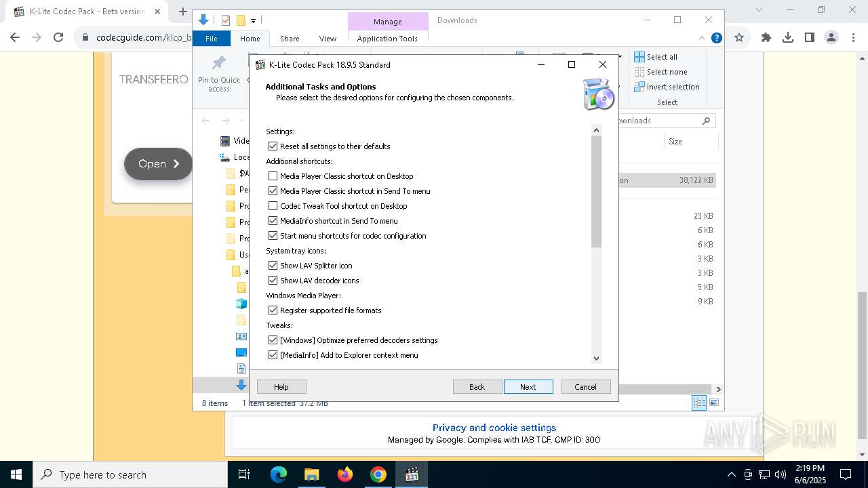Enable Codec Tweak Tool shortcut on Desktop
Viewport: 868px width, 488px height.
point(273,206)
